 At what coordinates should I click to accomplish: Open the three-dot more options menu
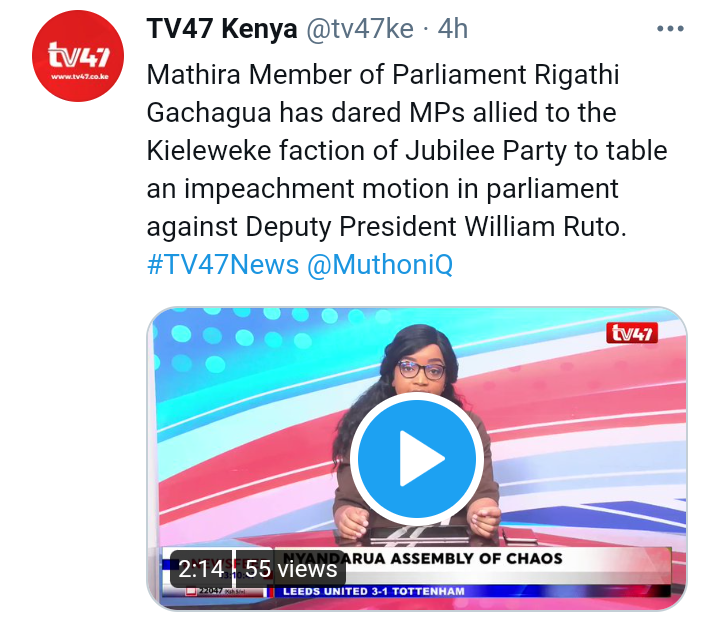670,28
